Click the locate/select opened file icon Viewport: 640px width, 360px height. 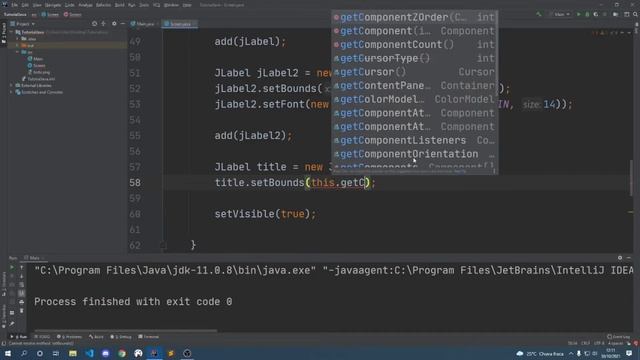coord(94,24)
